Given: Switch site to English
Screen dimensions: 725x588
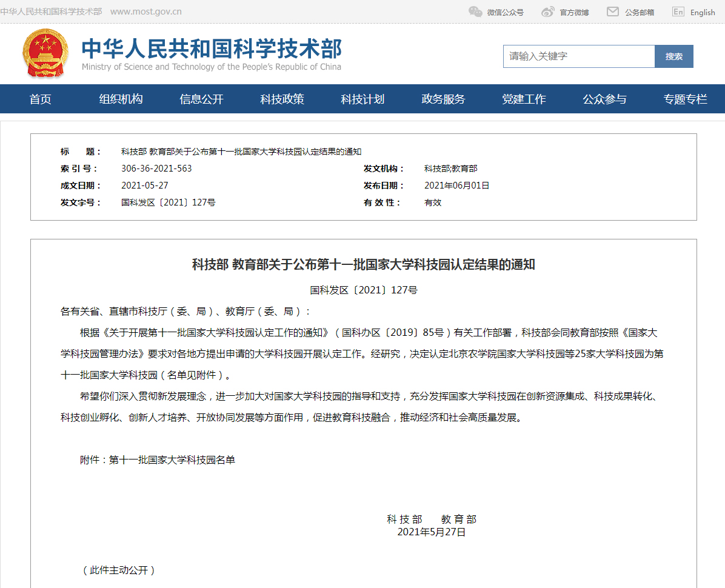Looking at the screenshot, I should [x=703, y=13].
